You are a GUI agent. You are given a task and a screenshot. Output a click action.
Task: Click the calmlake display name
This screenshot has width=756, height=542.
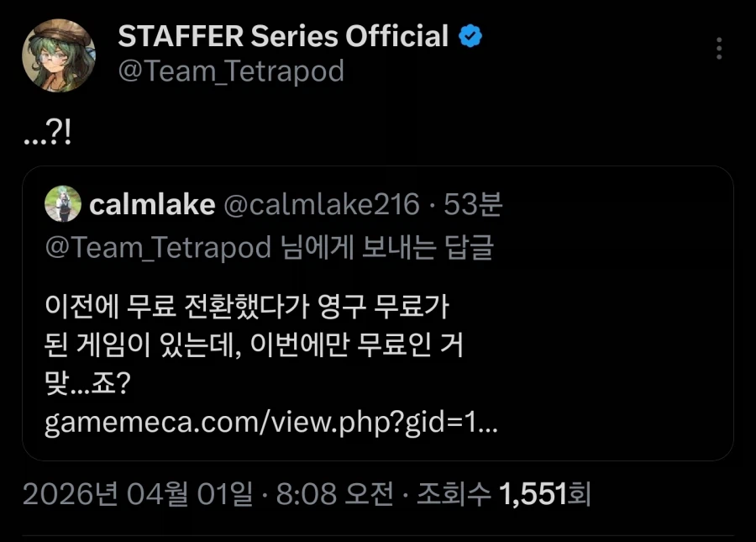(155, 203)
